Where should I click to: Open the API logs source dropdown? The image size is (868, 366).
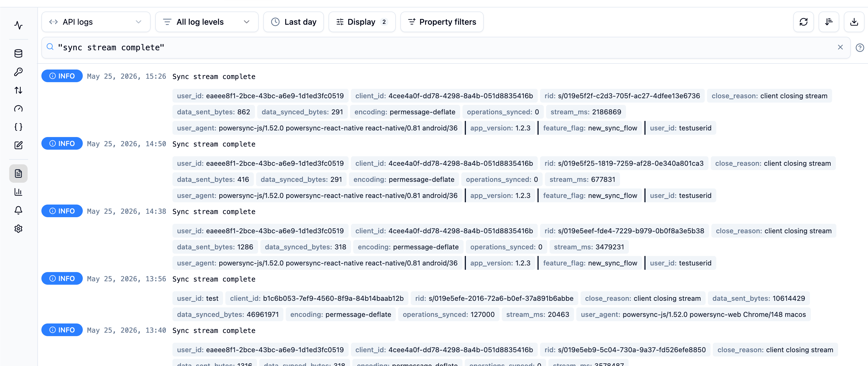(x=96, y=22)
